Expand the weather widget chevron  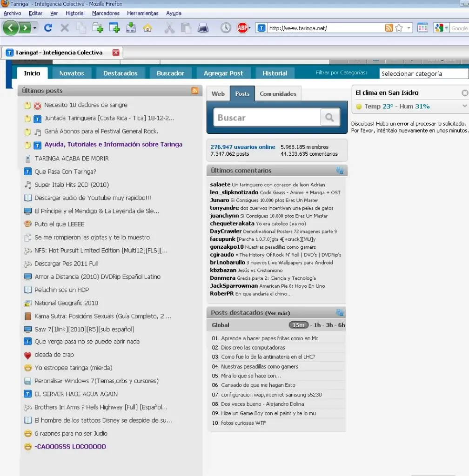tap(464, 106)
